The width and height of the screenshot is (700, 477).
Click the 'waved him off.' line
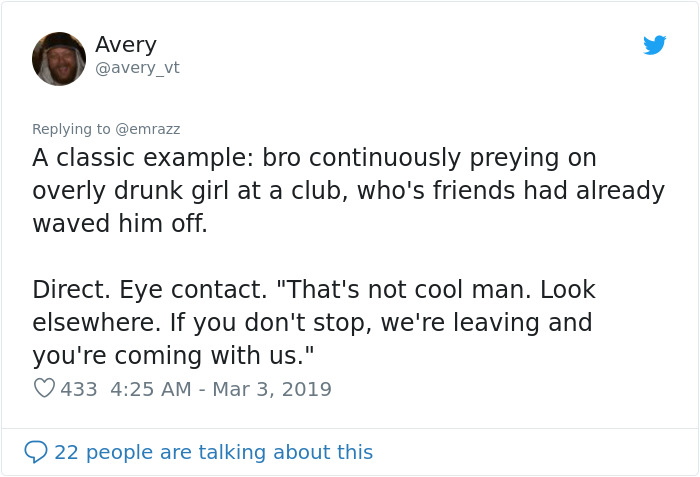120,223
